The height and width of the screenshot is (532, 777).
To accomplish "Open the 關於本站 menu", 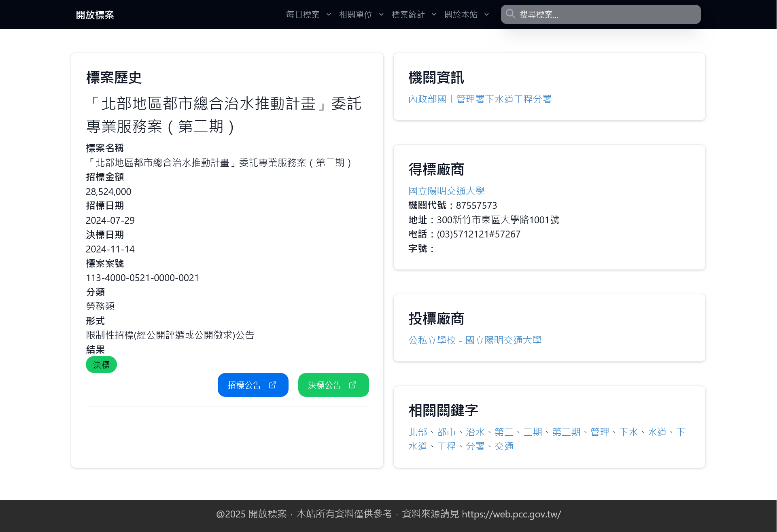I will [x=461, y=15].
